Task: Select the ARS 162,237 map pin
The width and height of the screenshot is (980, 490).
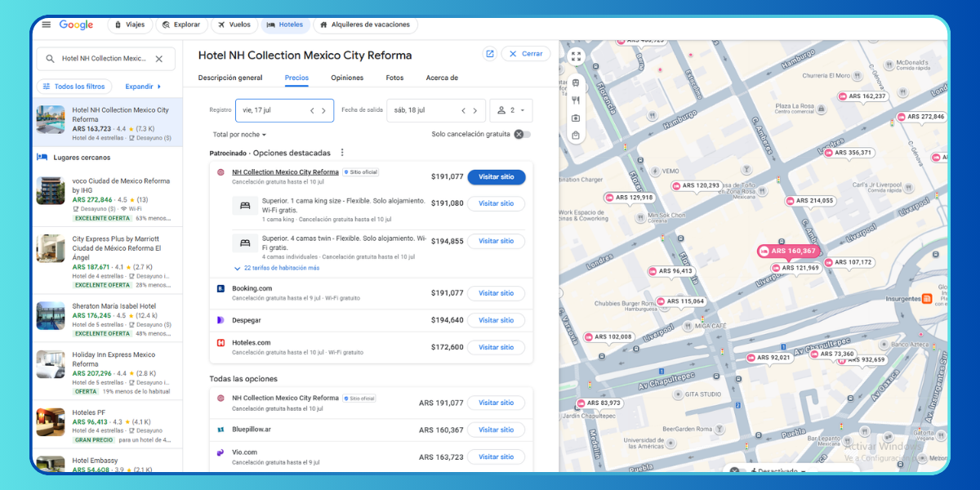Action: click(x=863, y=96)
